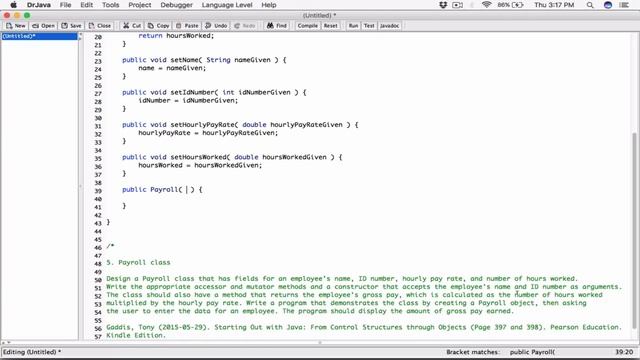
Task: Open the Language Level menu
Action: pos(227,5)
